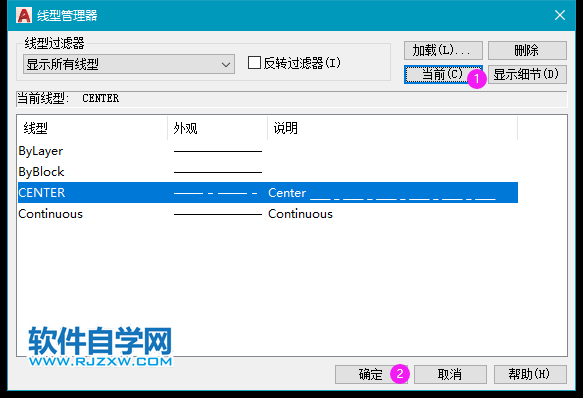The image size is (583, 398).
Task: Confirm with the 确定 button
Action: coord(371,374)
